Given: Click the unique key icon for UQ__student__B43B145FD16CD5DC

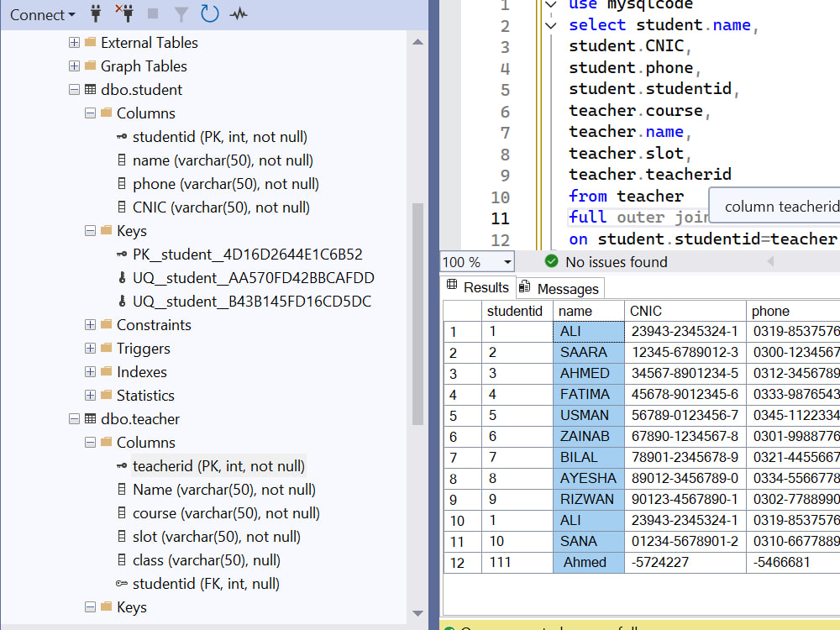Looking at the screenshot, I should (122, 301).
